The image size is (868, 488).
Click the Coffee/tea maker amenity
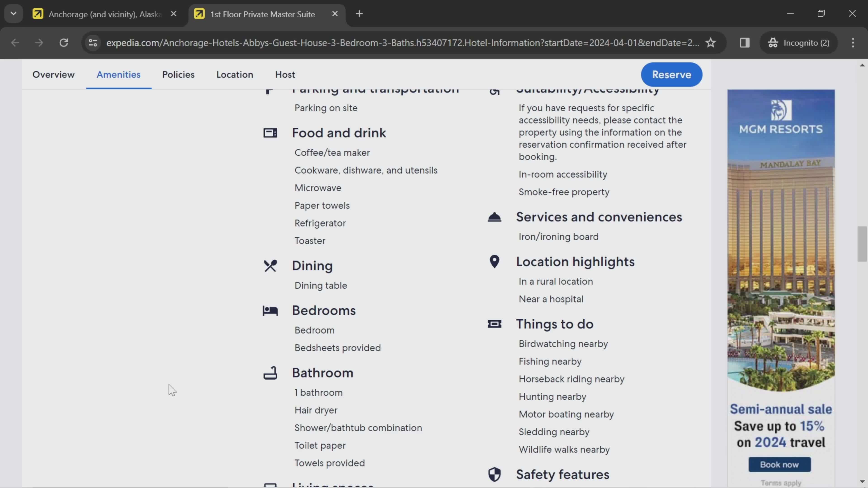(x=332, y=153)
